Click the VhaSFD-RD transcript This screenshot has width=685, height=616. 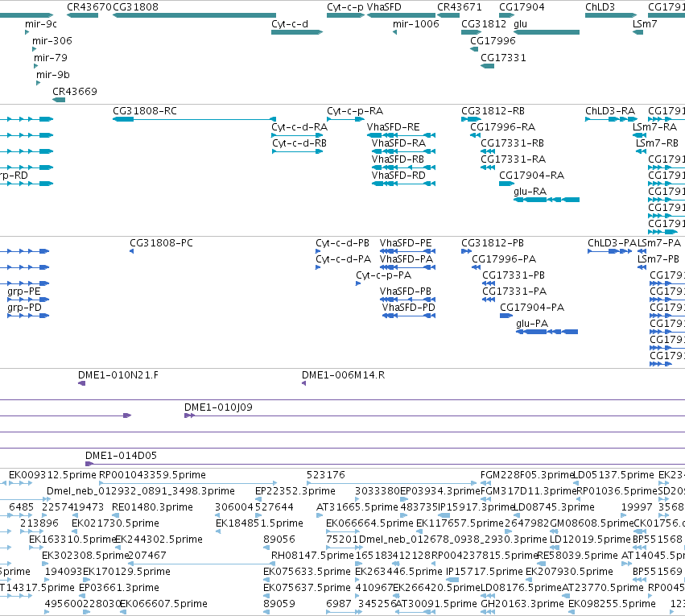tap(403, 184)
